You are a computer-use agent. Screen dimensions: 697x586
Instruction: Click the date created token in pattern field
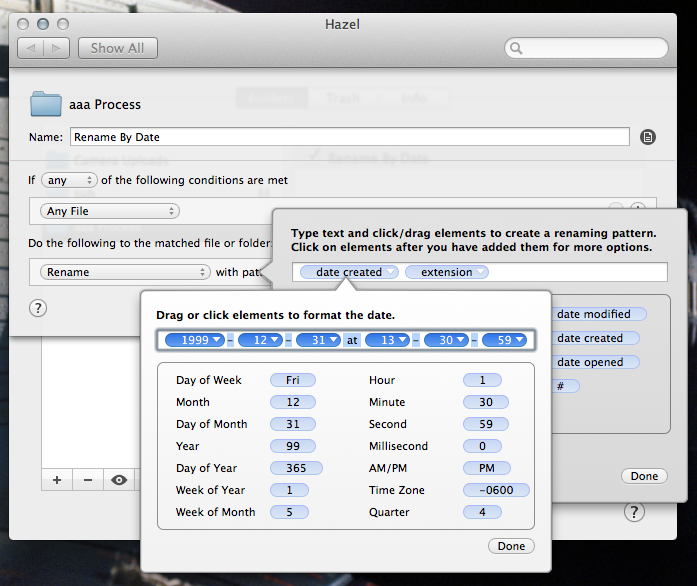349,272
